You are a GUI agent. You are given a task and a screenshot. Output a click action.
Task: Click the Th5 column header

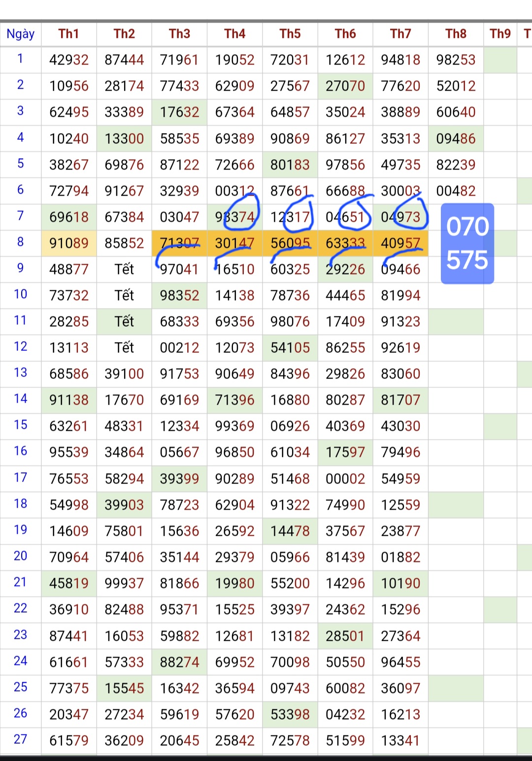pyautogui.click(x=290, y=34)
